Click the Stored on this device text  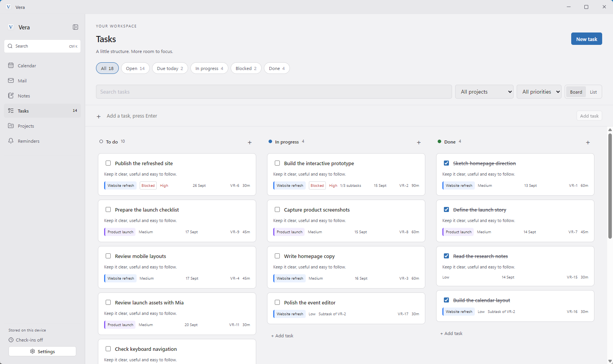click(27, 330)
